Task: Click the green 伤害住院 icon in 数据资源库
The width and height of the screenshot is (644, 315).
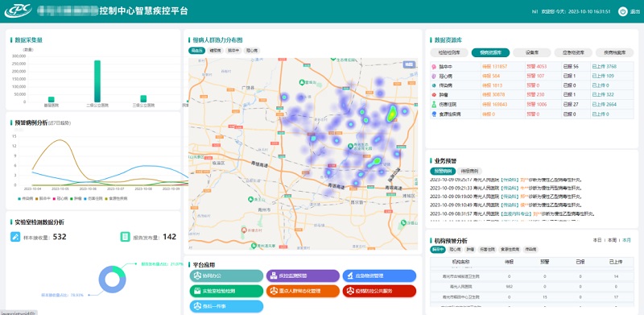Action: pyautogui.click(x=434, y=105)
